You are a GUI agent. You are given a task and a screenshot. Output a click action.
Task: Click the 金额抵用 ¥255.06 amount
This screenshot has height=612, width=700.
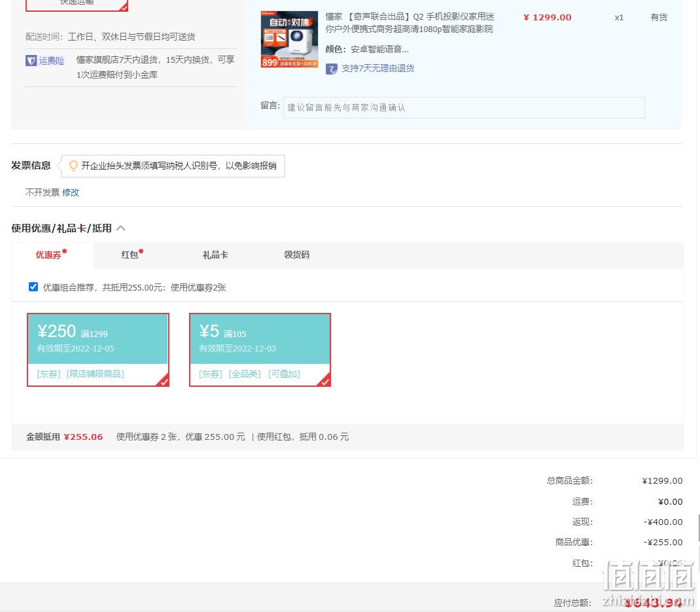83,437
